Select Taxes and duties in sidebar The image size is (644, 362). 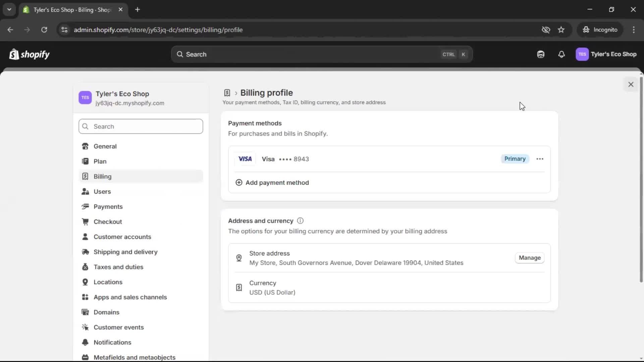pyautogui.click(x=118, y=267)
